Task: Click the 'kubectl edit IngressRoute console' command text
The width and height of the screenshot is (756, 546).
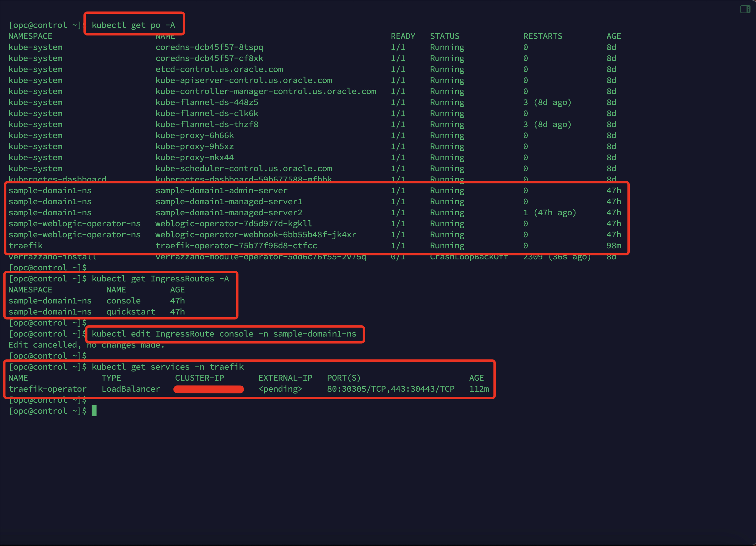Action: (x=224, y=334)
